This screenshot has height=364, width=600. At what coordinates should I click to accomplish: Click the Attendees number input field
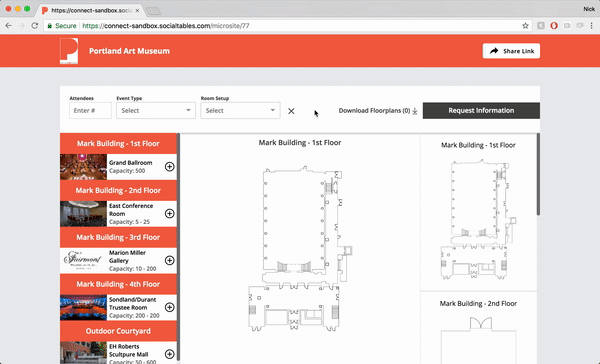[x=90, y=111]
